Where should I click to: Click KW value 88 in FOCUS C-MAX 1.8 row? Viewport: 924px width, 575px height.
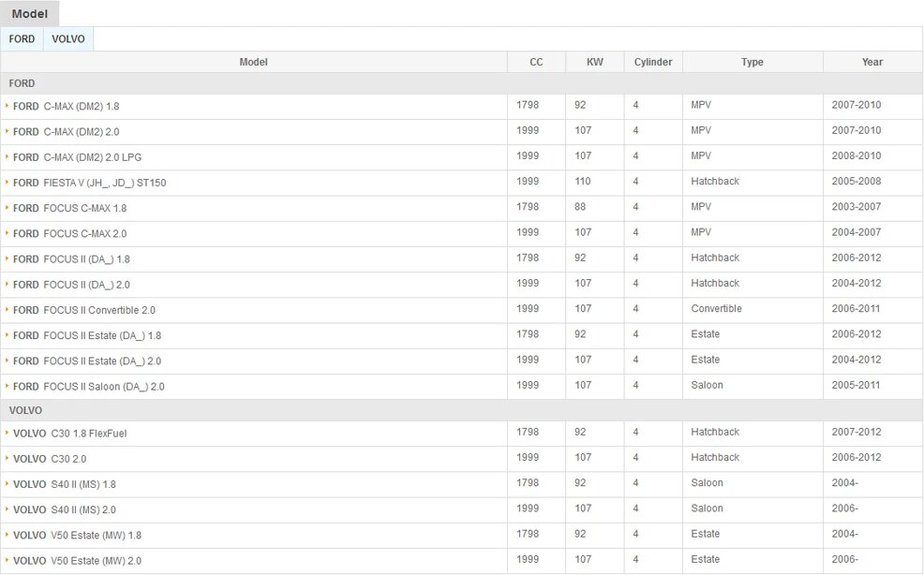click(x=580, y=207)
